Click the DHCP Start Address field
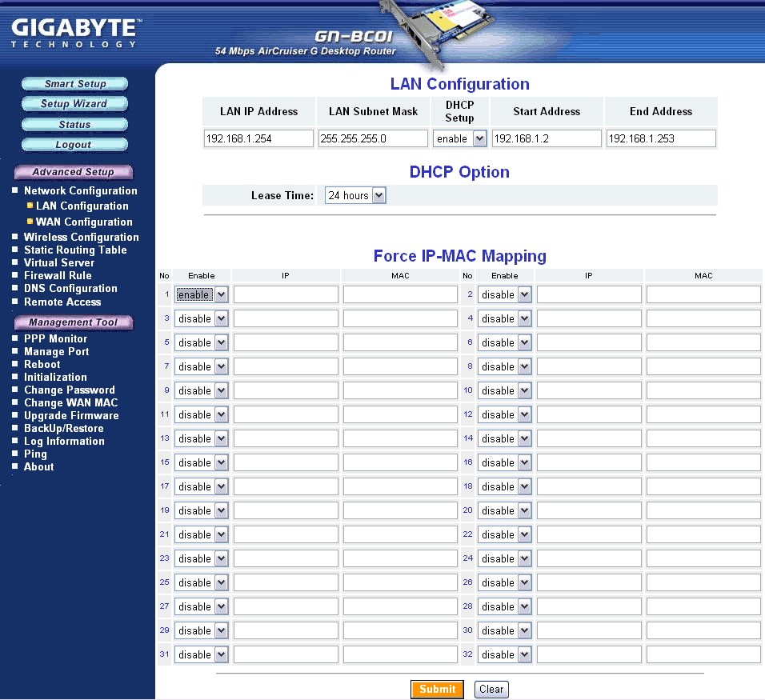Viewport: 765px width, 700px height. (547, 138)
